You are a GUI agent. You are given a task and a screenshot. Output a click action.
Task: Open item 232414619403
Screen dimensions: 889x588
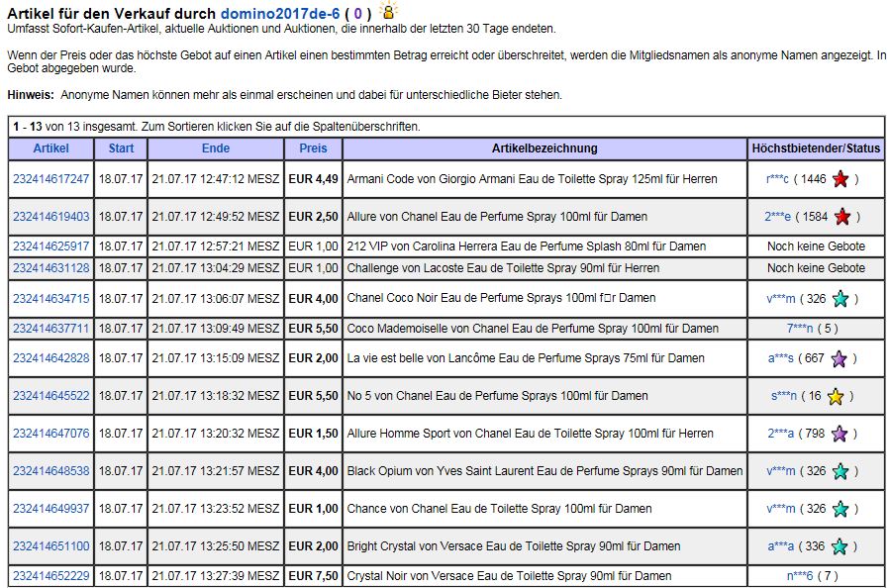coord(51,217)
